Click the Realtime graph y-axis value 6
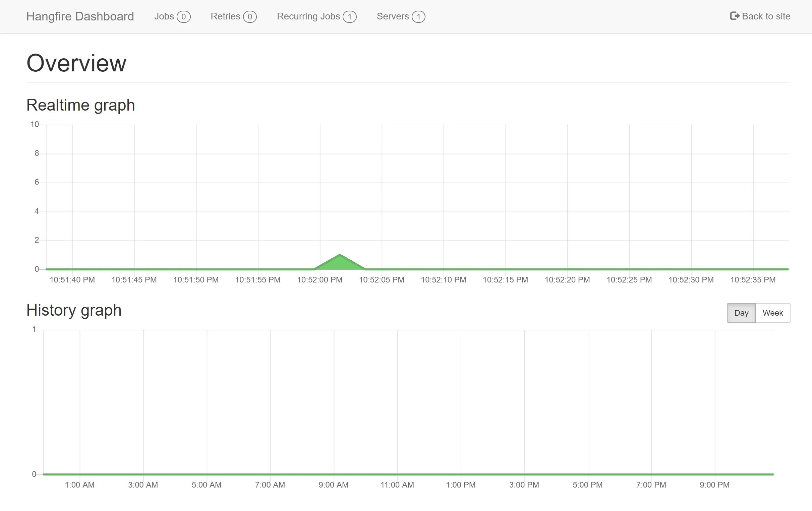This screenshot has width=812, height=511. click(x=37, y=182)
